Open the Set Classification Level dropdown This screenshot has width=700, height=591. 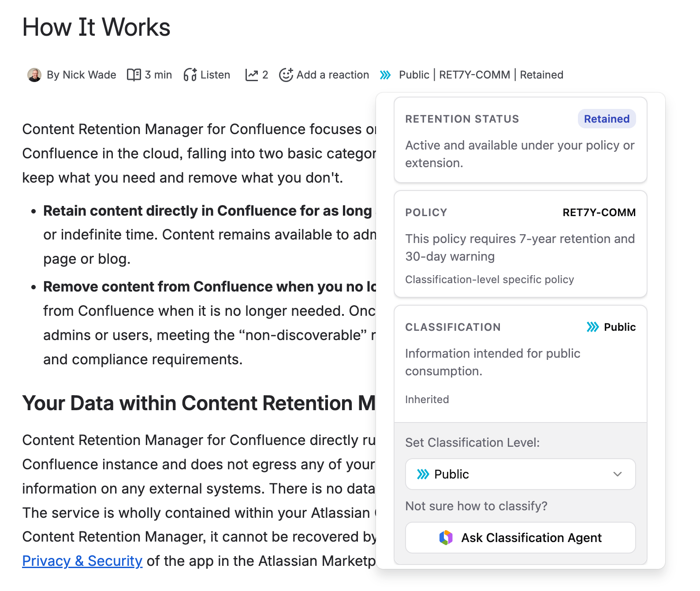(521, 474)
